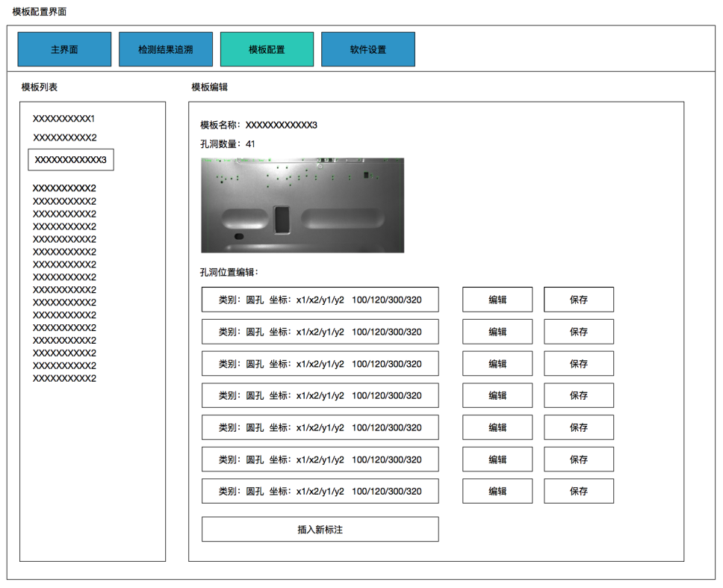Screen dimensions: 723x588
Task: Click 编辑 in the last hole position row
Action: tap(497, 491)
